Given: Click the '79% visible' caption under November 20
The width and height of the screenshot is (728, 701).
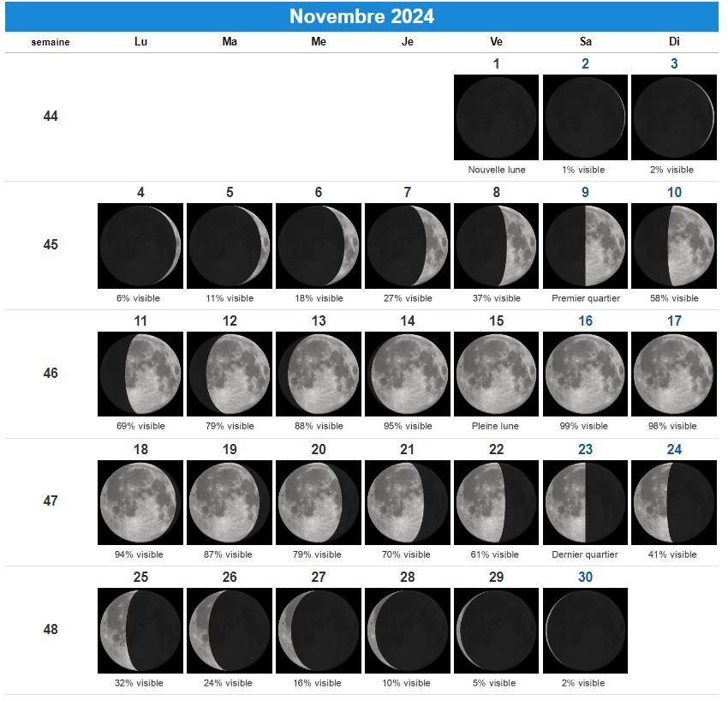Looking at the screenshot, I should [x=317, y=554].
